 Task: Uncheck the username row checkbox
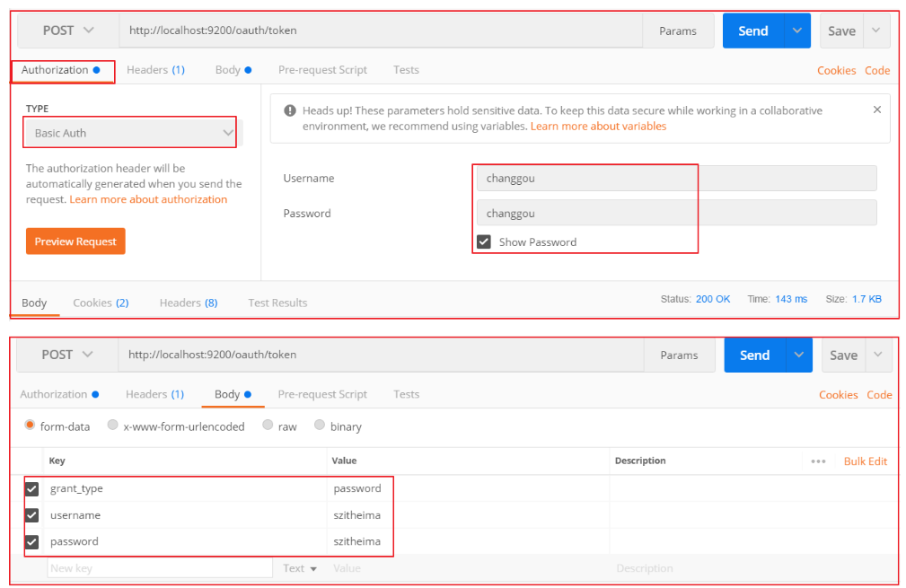32,515
